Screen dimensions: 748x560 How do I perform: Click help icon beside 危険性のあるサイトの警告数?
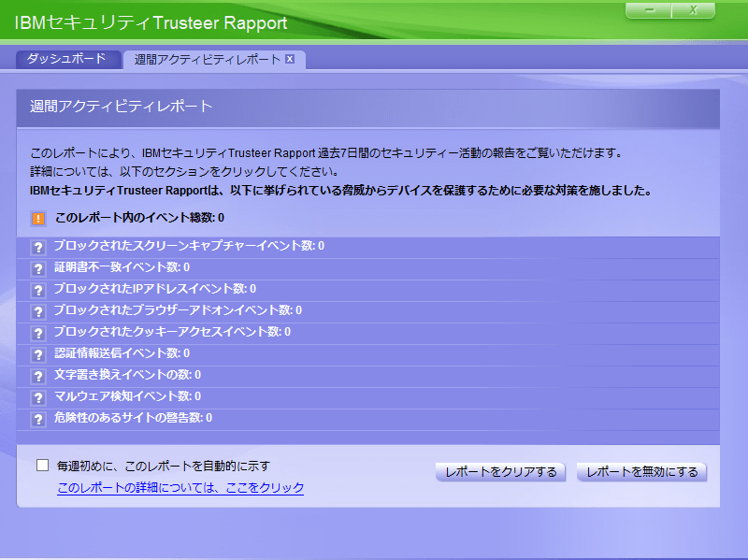(x=38, y=419)
